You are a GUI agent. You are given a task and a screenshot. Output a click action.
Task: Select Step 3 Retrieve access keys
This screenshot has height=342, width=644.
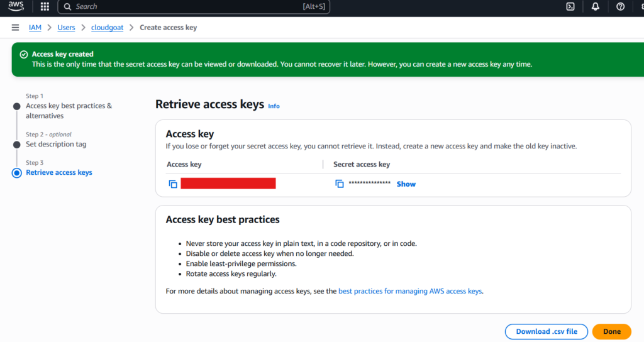pos(58,172)
